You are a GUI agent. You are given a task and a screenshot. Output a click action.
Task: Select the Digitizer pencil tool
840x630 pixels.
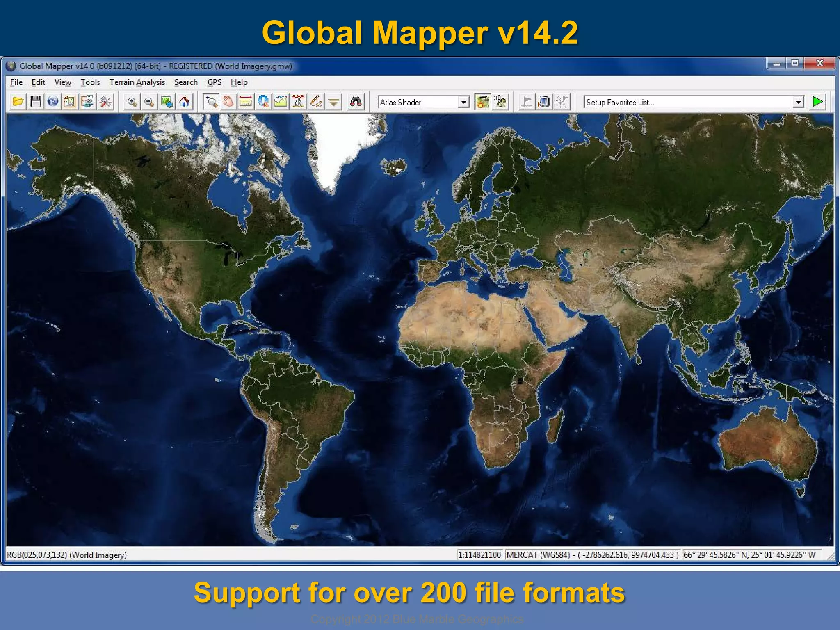[316, 102]
